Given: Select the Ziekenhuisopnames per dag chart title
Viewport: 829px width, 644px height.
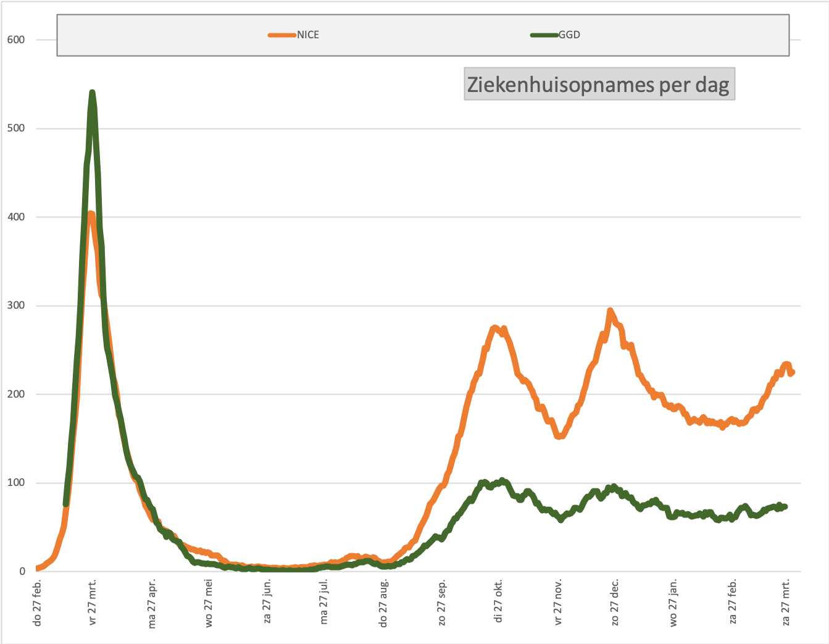Looking at the screenshot, I should click(x=599, y=84).
